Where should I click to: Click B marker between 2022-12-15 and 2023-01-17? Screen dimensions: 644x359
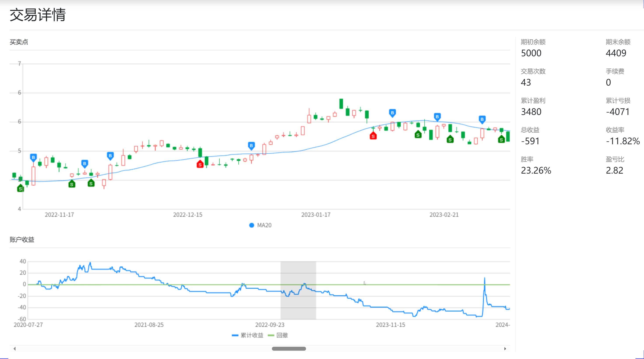tap(251, 146)
